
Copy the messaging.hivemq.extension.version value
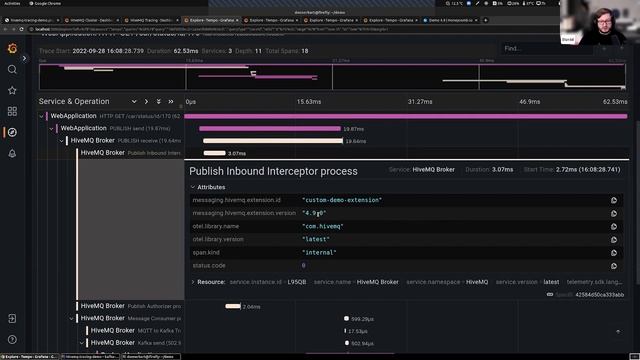pos(614,213)
